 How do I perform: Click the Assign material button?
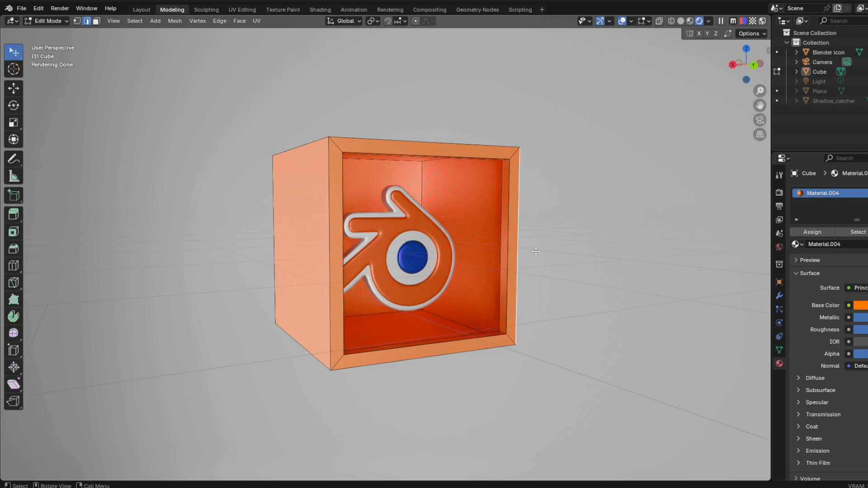[x=812, y=232]
